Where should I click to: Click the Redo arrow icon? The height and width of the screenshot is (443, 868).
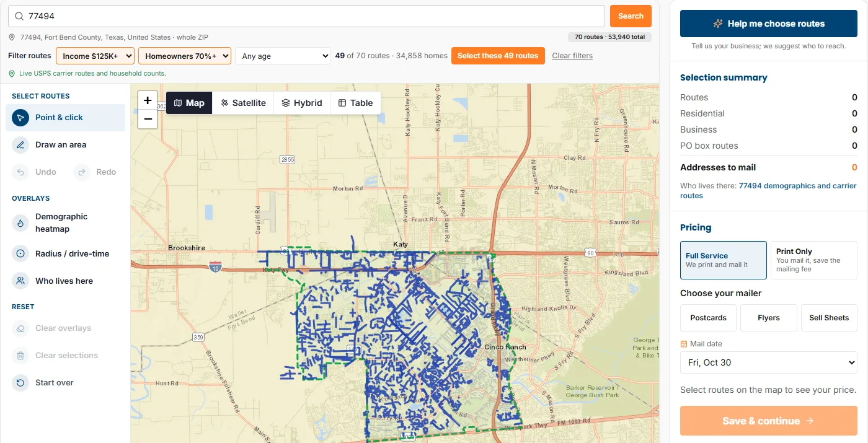pyautogui.click(x=82, y=172)
